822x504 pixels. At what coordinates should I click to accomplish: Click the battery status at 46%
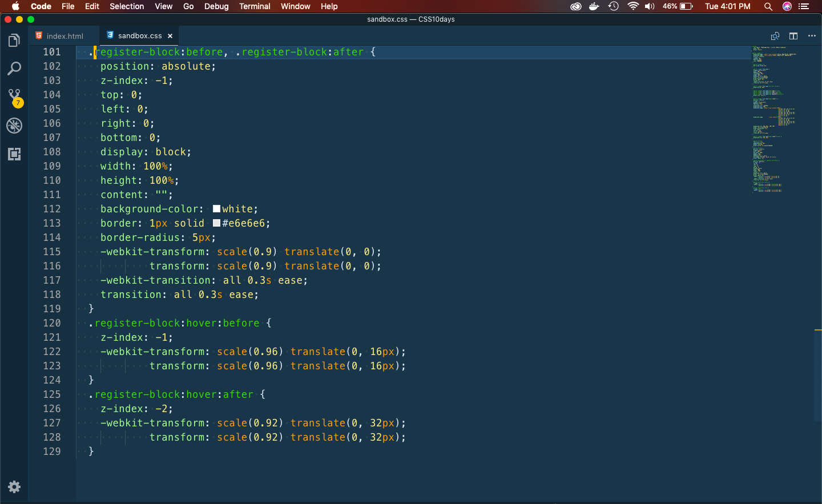coord(678,6)
